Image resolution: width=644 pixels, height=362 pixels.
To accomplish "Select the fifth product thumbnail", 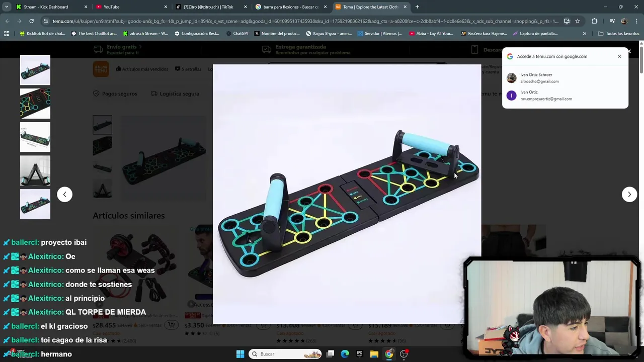I will pyautogui.click(x=35, y=204).
